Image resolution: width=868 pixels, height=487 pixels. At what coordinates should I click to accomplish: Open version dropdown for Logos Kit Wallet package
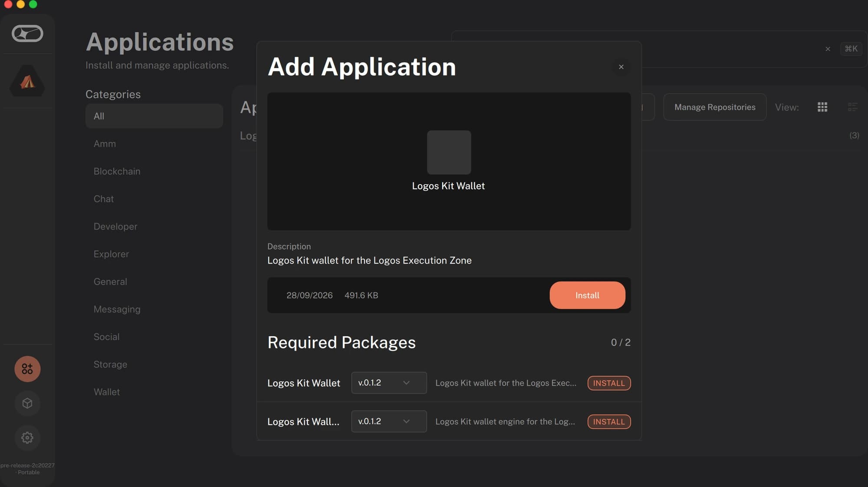[389, 383]
